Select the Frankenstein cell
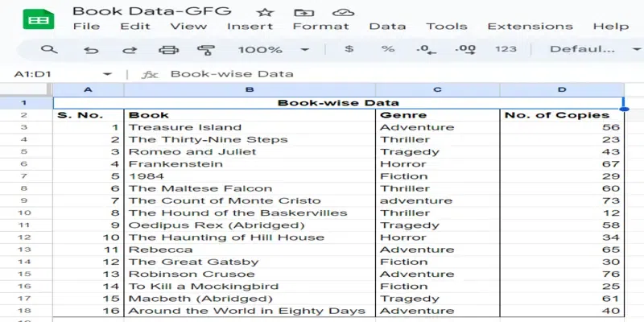 click(x=250, y=164)
